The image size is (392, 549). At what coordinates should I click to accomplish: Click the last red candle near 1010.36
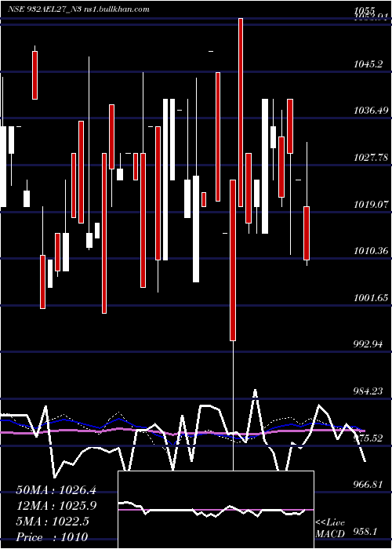(x=307, y=233)
